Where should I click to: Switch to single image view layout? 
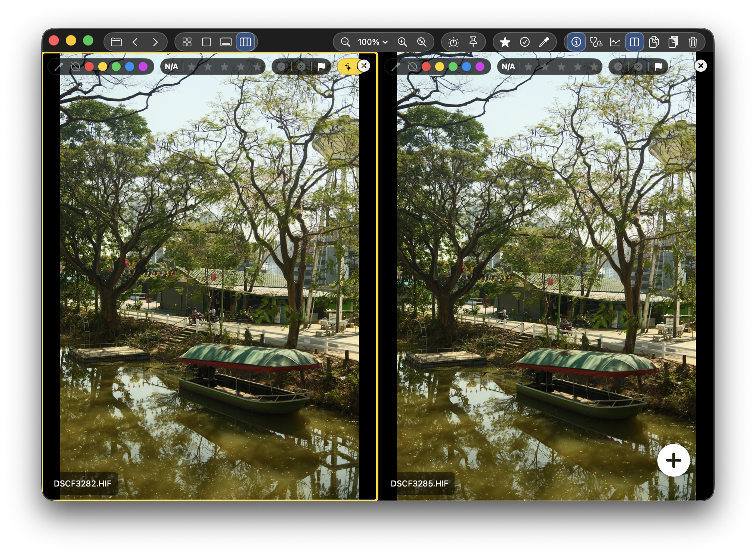coord(206,42)
